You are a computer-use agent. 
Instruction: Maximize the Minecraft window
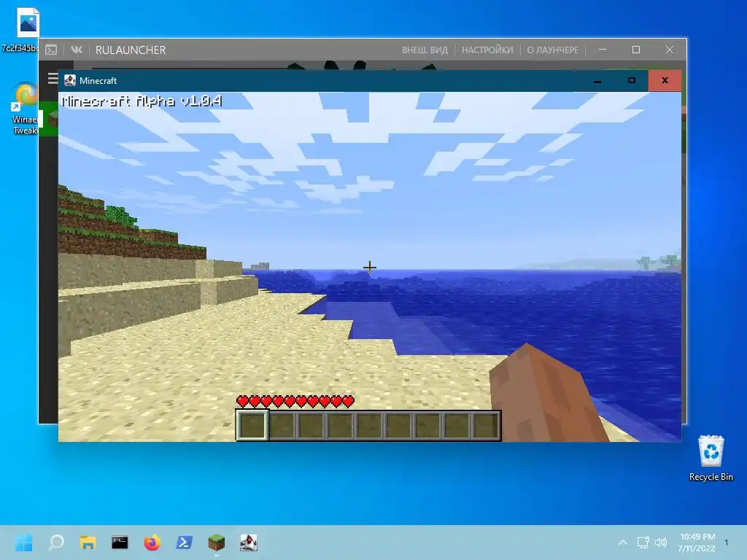(x=631, y=80)
